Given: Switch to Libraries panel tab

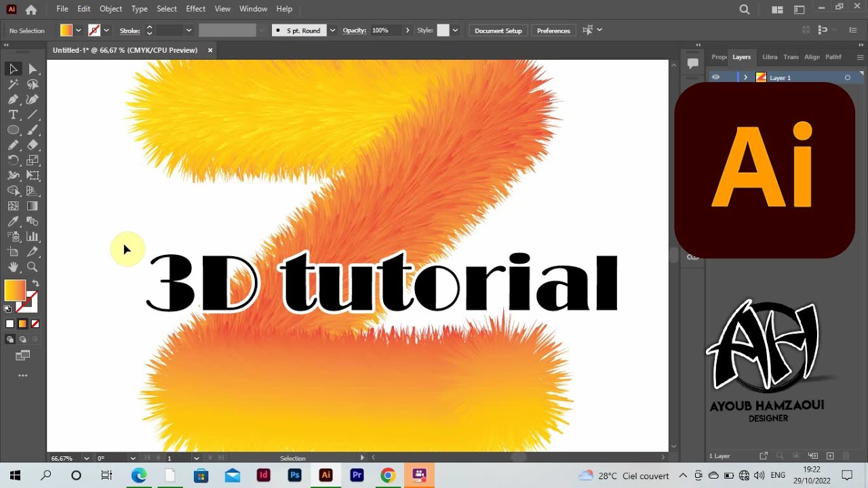Looking at the screenshot, I should pyautogui.click(x=770, y=57).
